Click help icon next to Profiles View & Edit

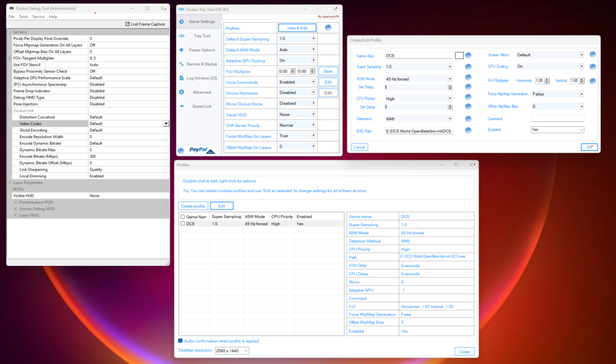coord(328,28)
